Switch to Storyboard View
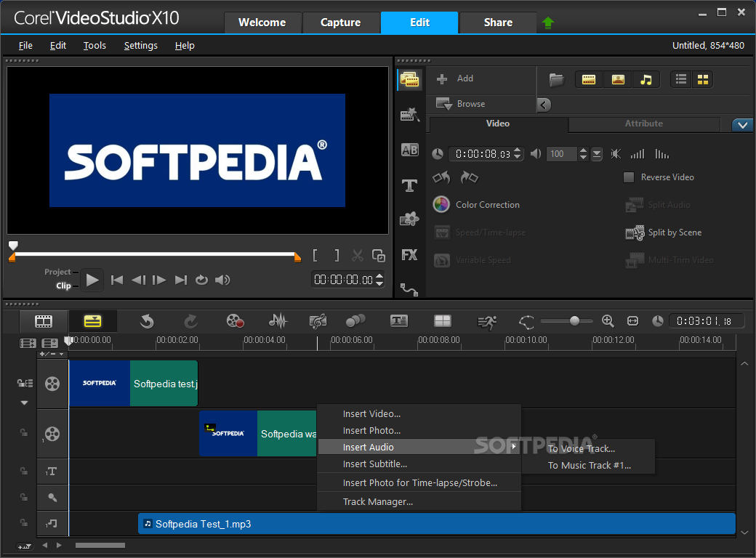 tap(44, 321)
